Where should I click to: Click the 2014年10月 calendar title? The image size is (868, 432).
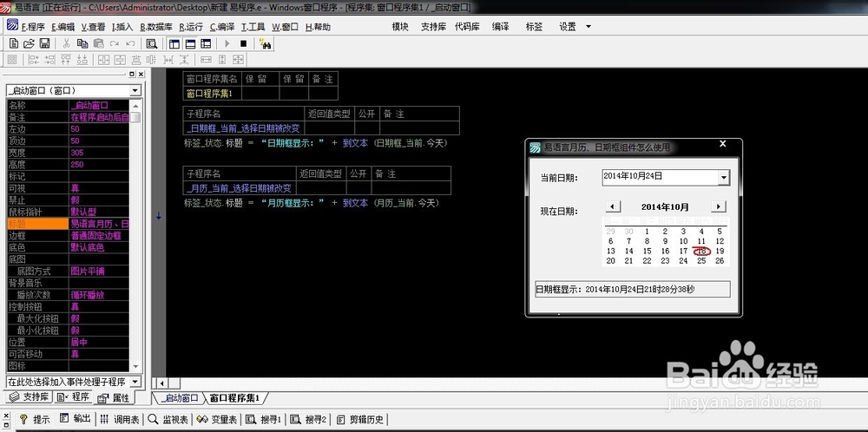point(665,206)
